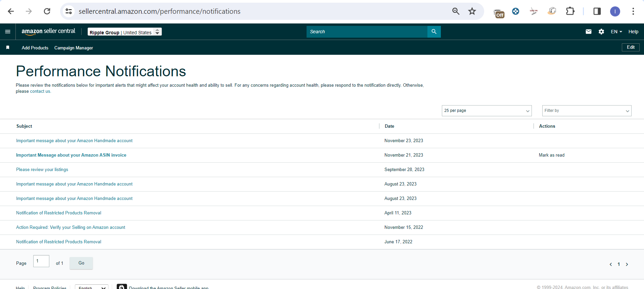Screen dimensions: 644x289
Task: Click the Actions column header
Action: click(x=547, y=126)
